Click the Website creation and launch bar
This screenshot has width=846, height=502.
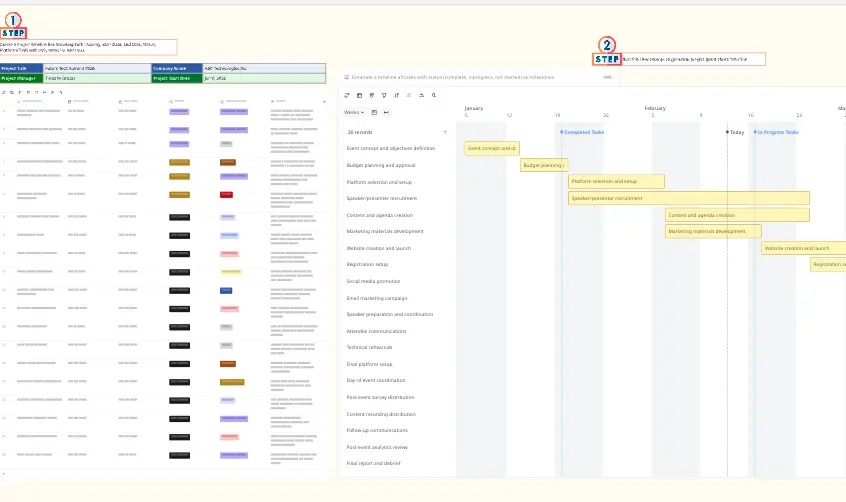[x=802, y=248]
